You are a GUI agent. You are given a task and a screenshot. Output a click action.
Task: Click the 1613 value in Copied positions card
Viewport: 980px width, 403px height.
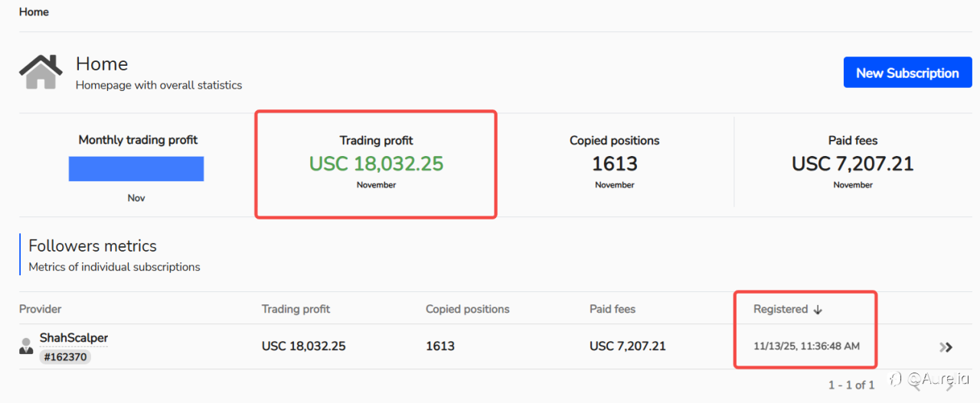(614, 164)
